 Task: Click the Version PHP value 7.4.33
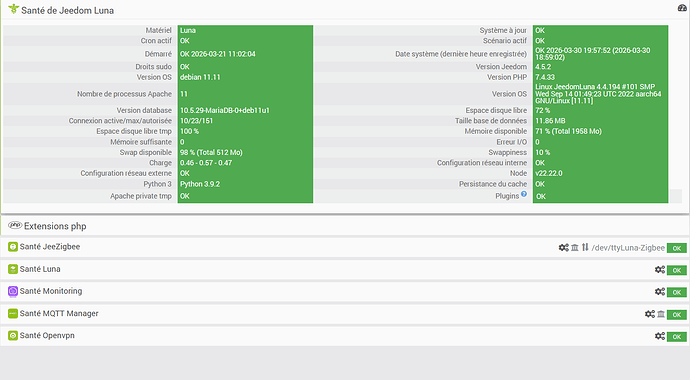point(545,77)
